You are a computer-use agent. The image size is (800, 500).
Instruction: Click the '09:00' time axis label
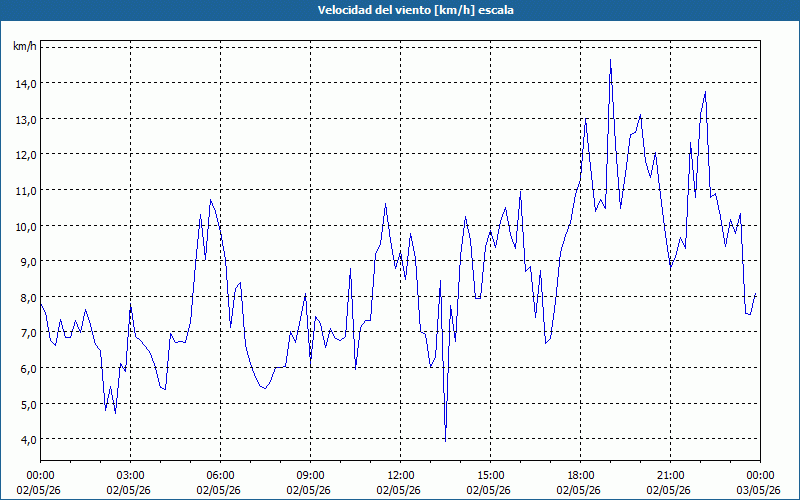coord(310,476)
